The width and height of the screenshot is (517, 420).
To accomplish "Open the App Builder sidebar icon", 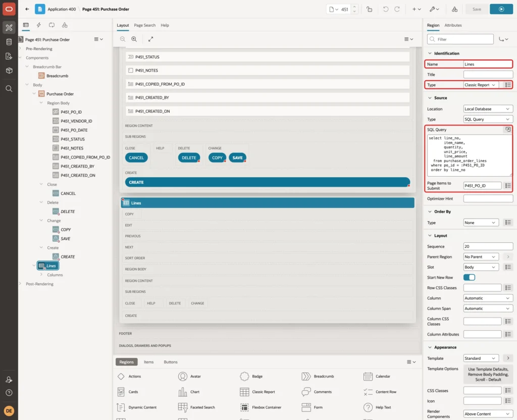I will point(9,28).
